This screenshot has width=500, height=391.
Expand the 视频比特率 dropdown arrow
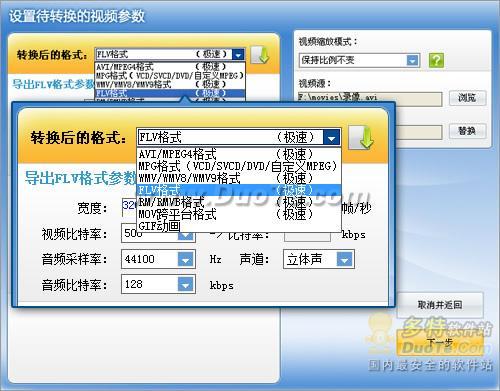[185, 236]
